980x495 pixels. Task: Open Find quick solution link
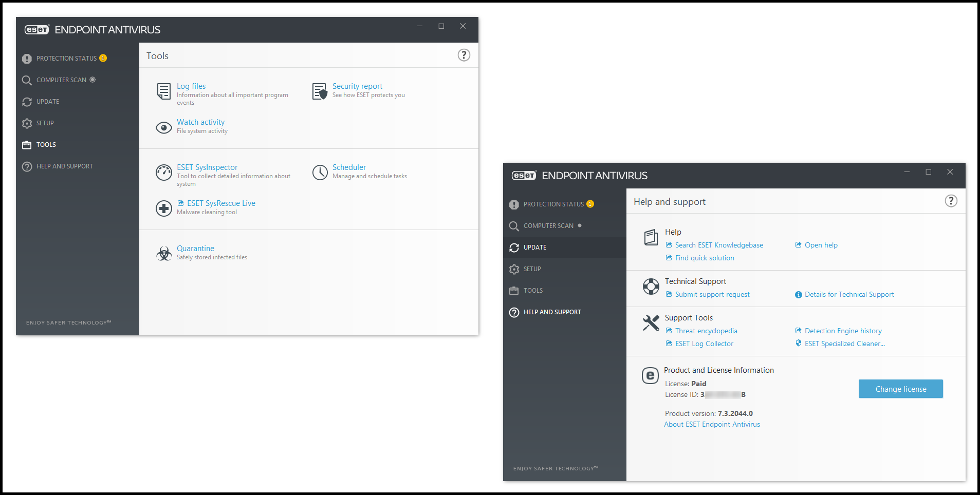click(x=705, y=258)
